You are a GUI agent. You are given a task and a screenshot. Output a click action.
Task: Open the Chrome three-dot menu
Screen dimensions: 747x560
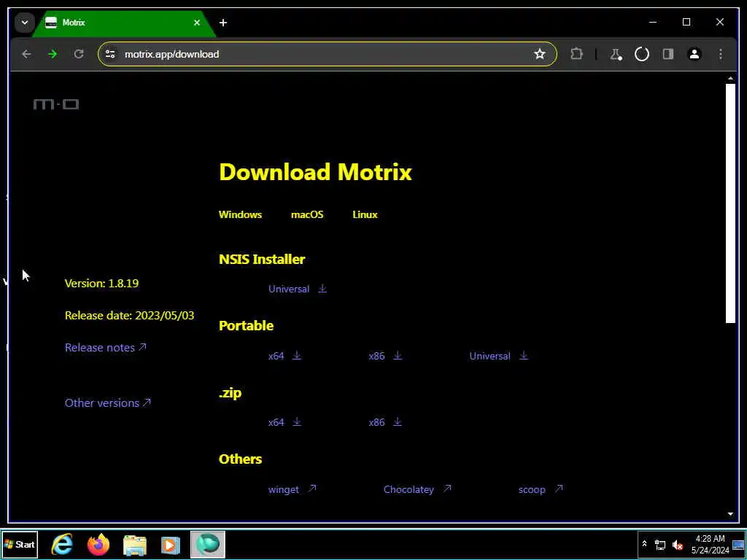tap(720, 54)
